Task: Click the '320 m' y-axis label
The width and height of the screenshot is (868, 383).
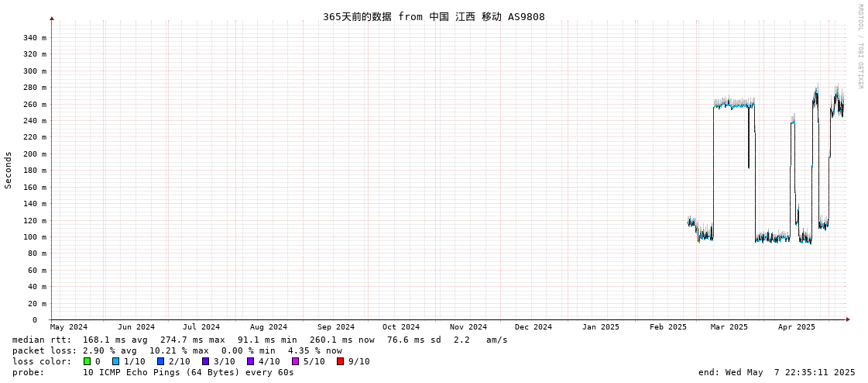Action: 34,54
